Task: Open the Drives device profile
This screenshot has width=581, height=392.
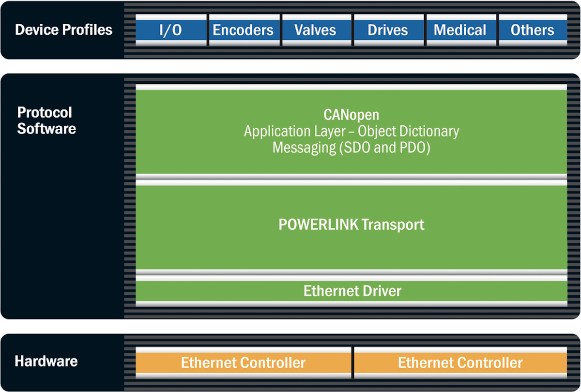Action: (389, 30)
